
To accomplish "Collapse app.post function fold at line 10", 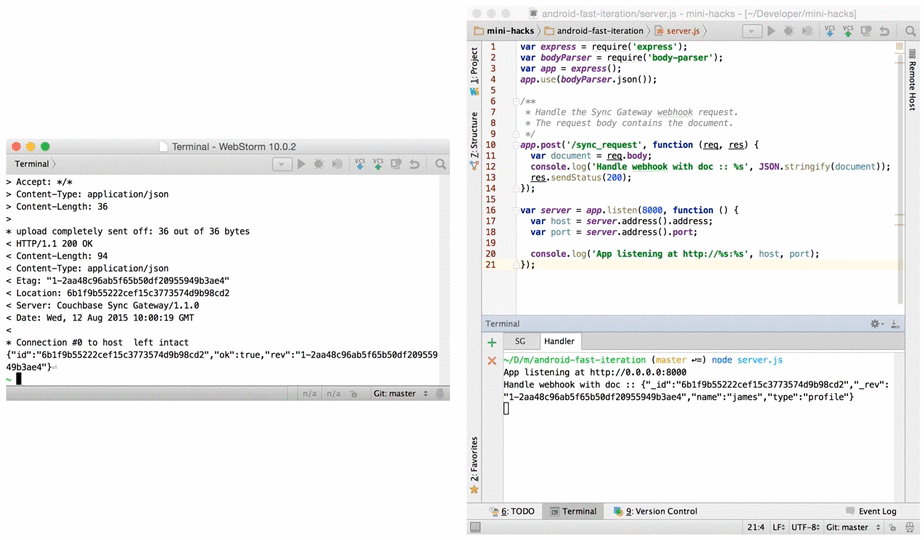I will click(516, 145).
